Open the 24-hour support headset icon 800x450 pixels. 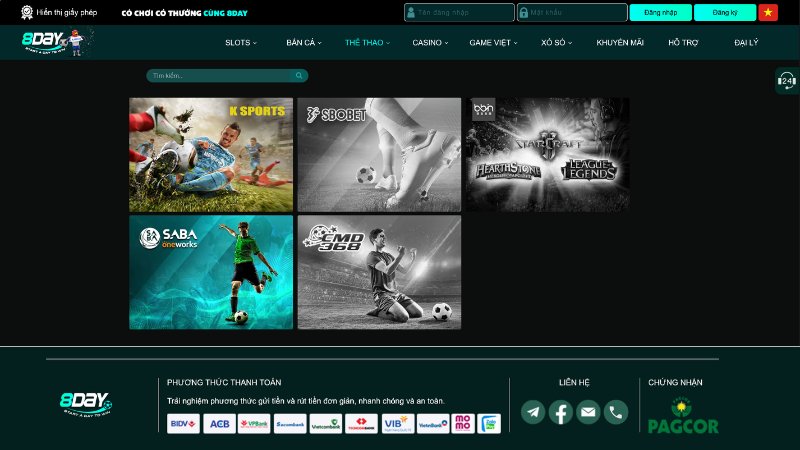click(x=787, y=81)
